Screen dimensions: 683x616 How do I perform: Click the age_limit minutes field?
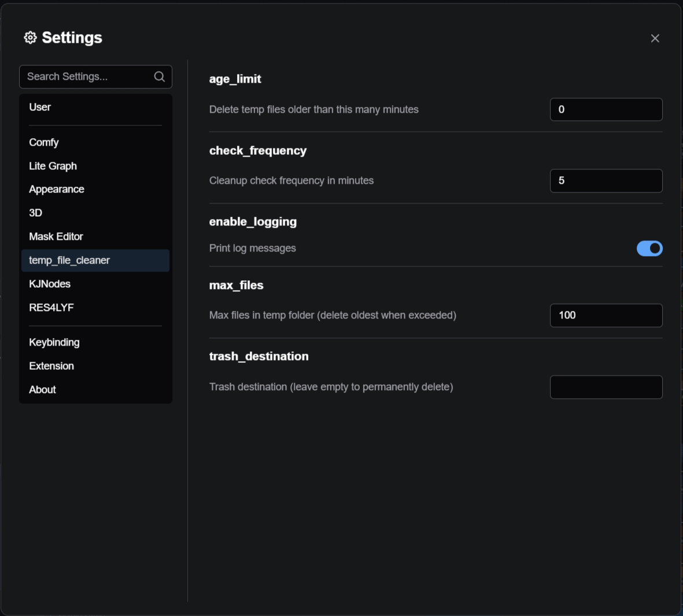pos(606,110)
